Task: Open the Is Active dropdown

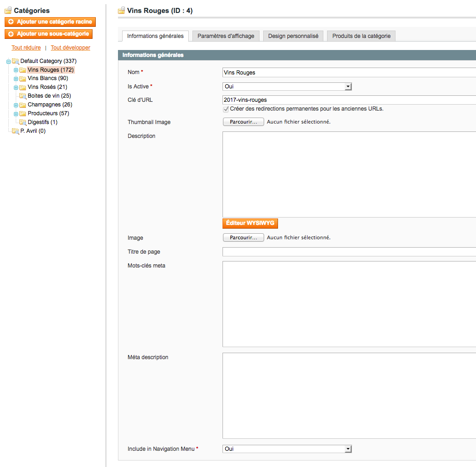Action: pyautogui.click(x=287, y=87)
